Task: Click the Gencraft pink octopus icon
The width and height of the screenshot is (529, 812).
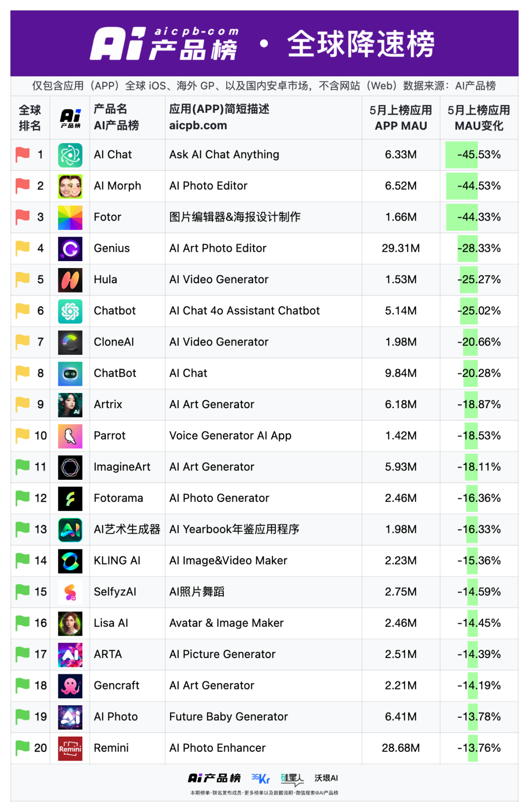Action: (x=70, y=686)
